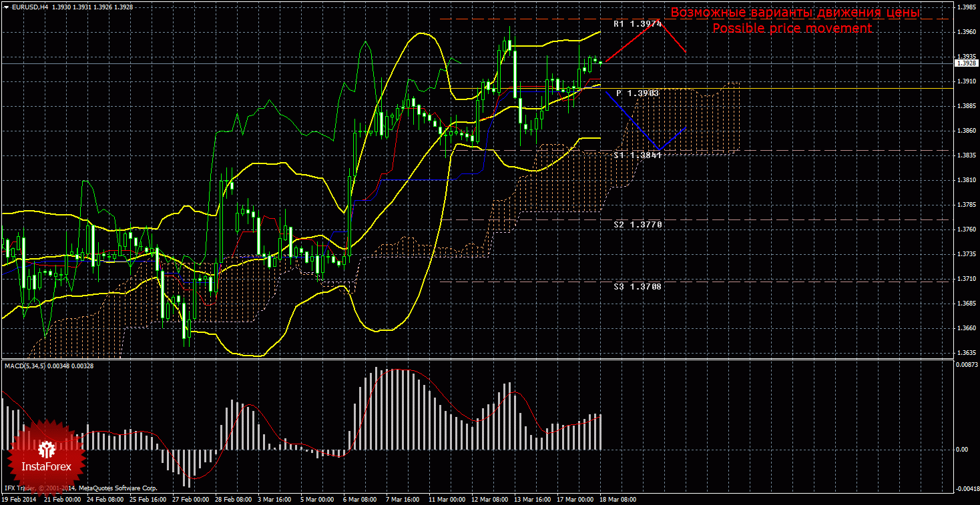Screen dimensions: 980x505
Task: Click the MACD(5,34,5) indicator label
Action: pos(27,366)
